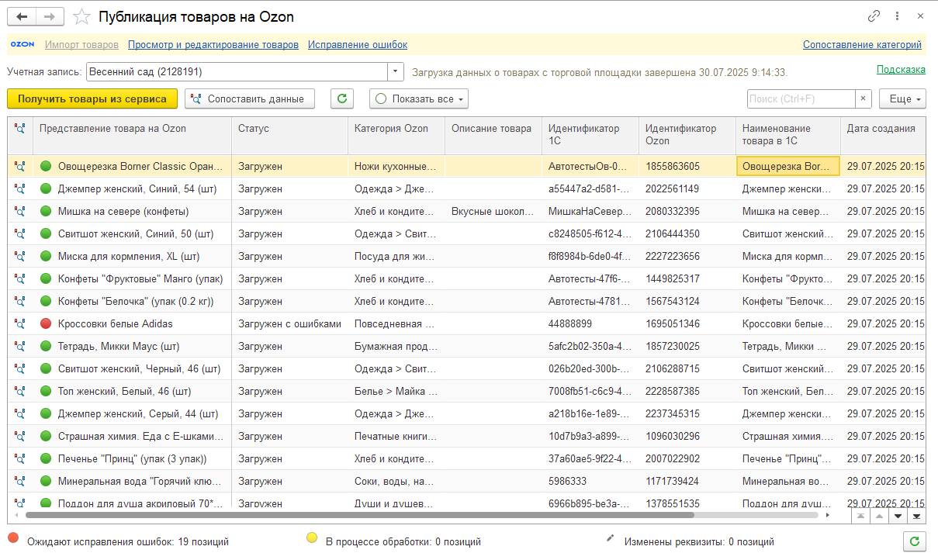
Task: Switch to Просмотр и редактирование товаров
Action: click(213, 45)
